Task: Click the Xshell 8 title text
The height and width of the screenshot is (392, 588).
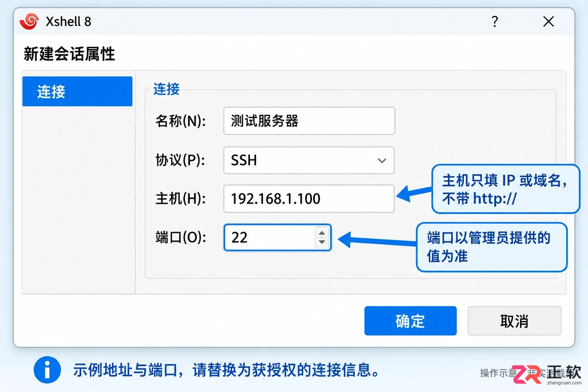Action: (x=68, y=22)
